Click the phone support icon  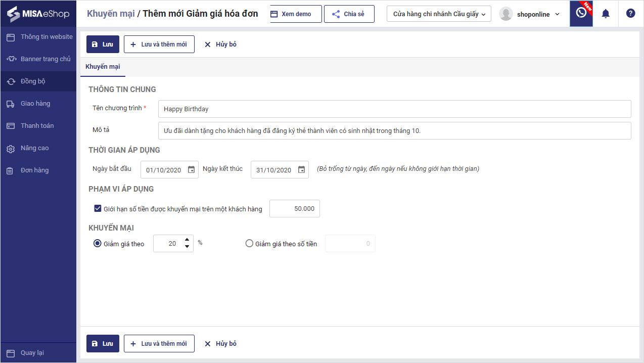click(581, 13)
